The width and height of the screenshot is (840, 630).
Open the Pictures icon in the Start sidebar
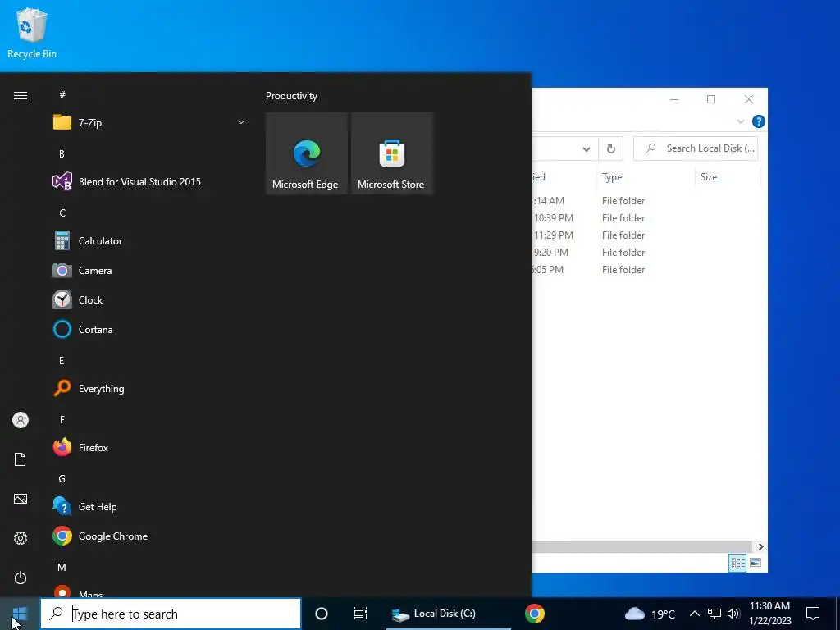tap(21, 499)
